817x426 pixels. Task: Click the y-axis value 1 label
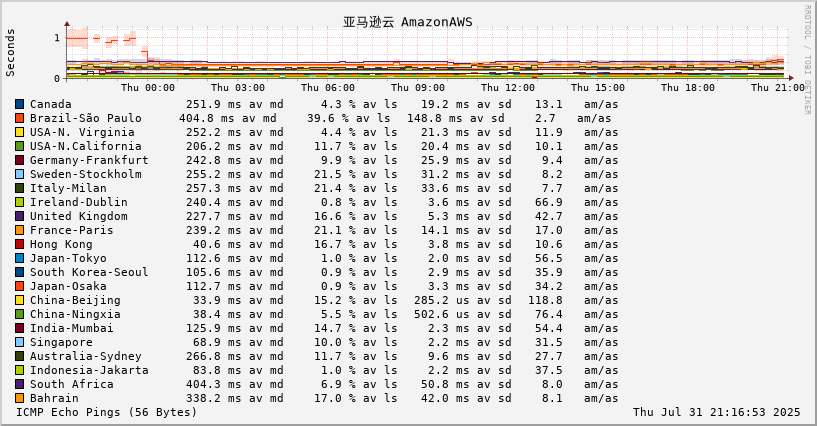57,38
